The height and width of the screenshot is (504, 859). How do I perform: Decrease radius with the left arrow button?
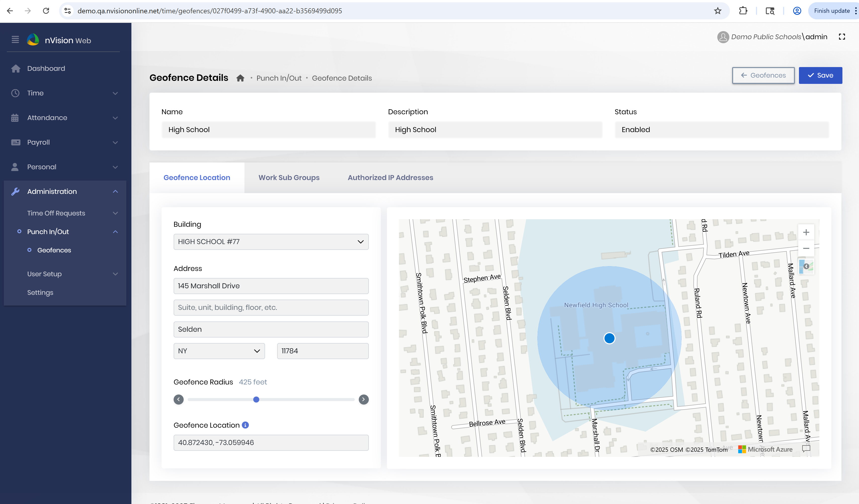[179, 399]
